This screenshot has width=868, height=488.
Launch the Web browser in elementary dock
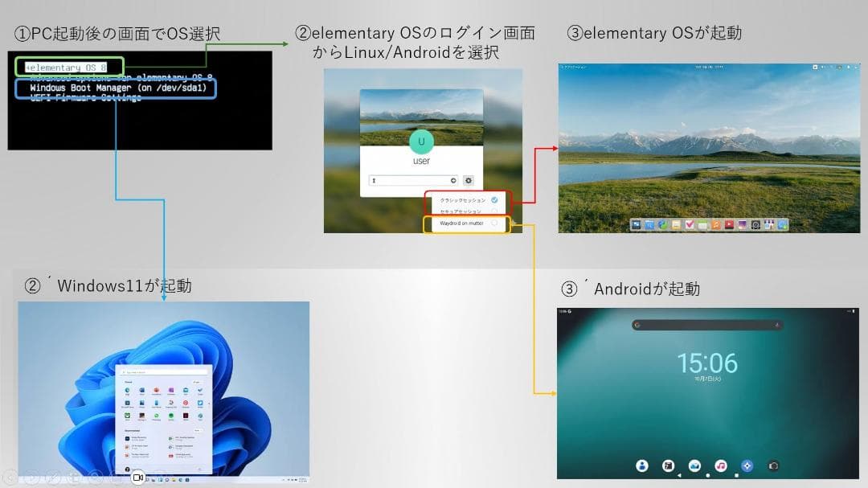pos(662,224)
